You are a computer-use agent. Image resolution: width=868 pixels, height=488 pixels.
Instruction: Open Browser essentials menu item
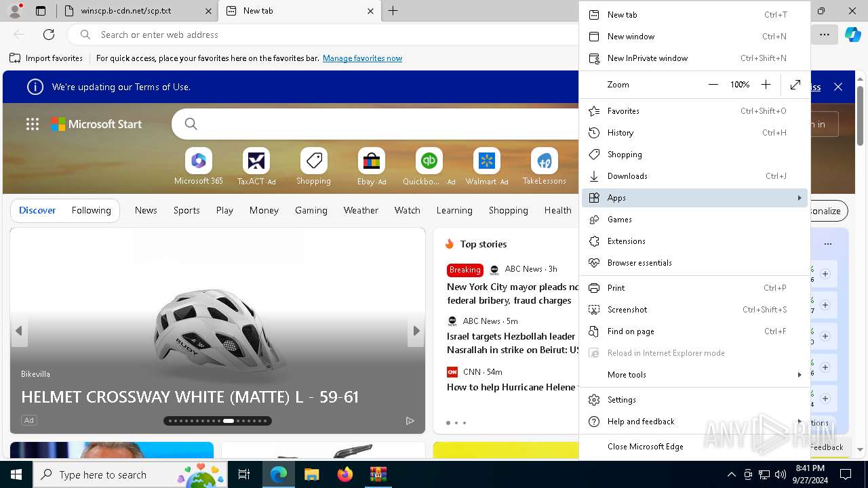point(694,263)
